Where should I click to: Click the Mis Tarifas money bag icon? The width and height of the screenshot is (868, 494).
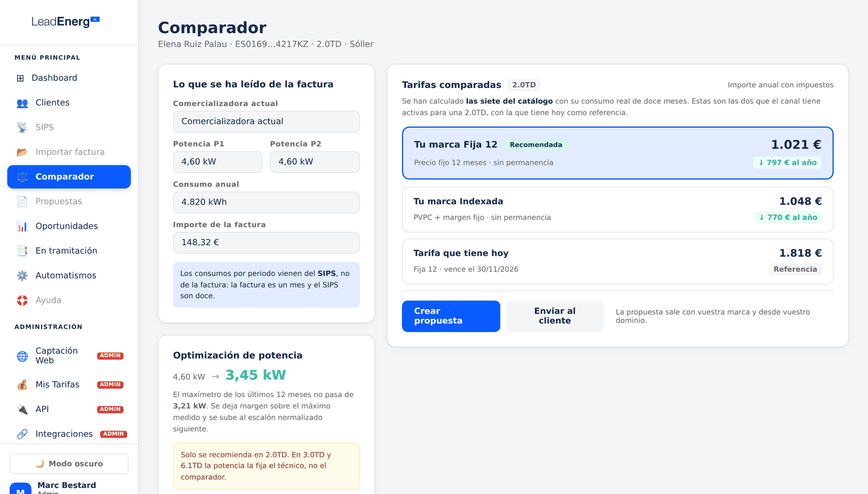[22, 385]
